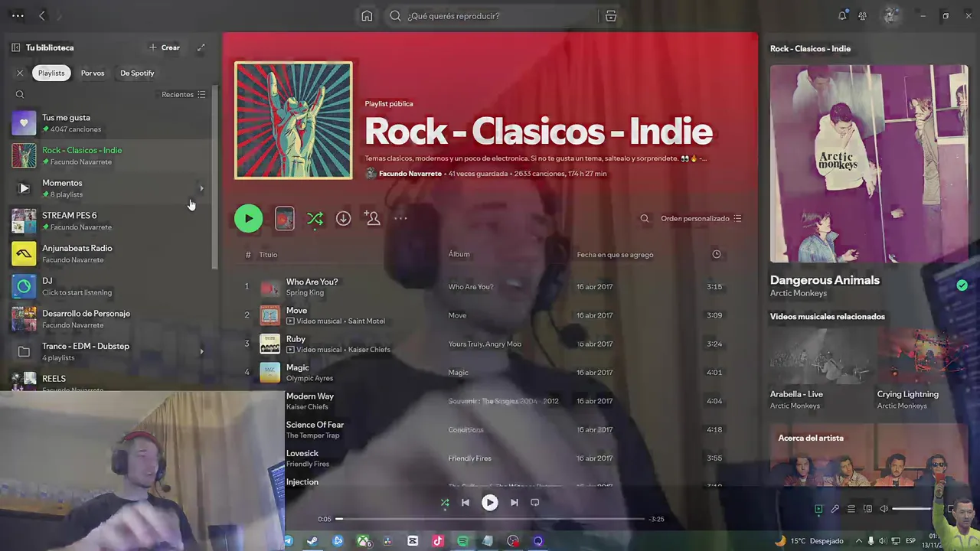The height and width of the screenshot is (551, 980).
Task: Sort by Álbum column header
Action: pyautogui.click(x=459, y=254)
